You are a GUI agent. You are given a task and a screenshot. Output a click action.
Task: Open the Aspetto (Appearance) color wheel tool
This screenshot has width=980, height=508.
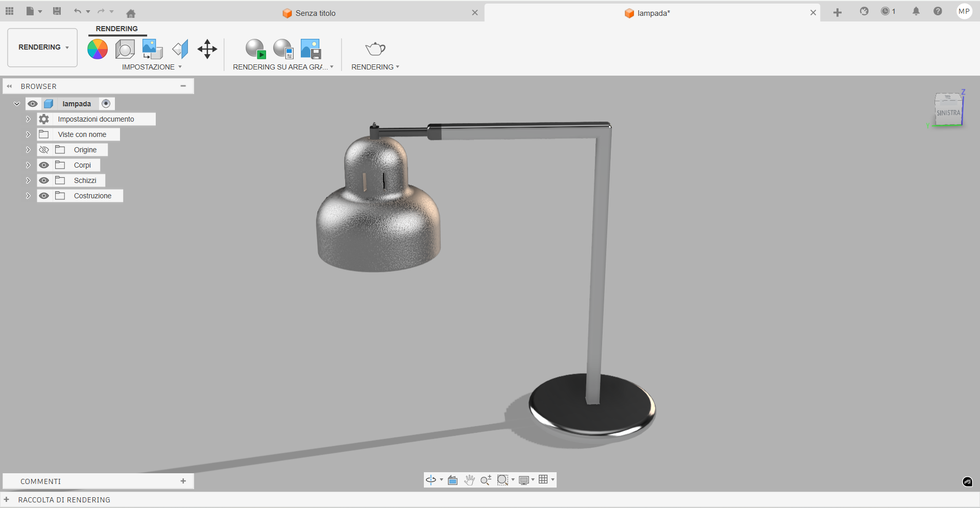97,49
